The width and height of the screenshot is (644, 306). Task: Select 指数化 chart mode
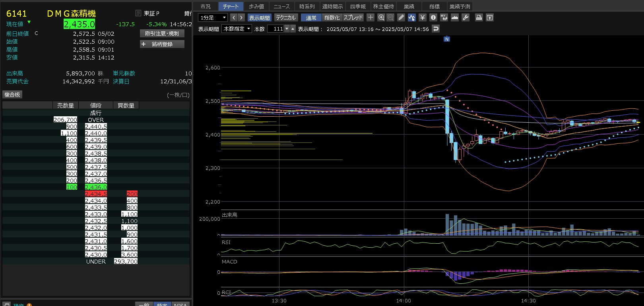pyautogui.click(x=332, y=17)
